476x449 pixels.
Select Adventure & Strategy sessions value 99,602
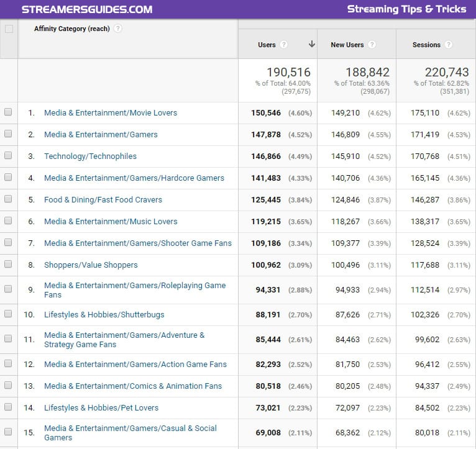pyautogui.click(x=427, y=340)
